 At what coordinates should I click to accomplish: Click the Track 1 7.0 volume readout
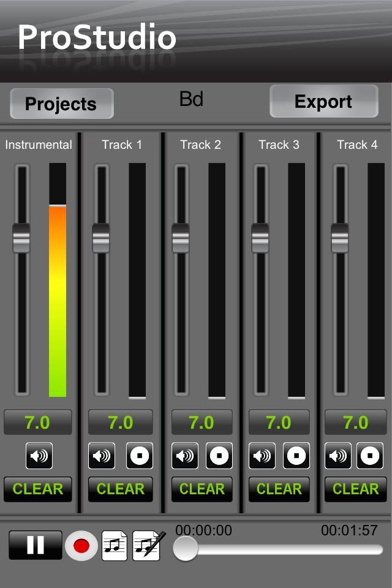[x=121, y=422]
